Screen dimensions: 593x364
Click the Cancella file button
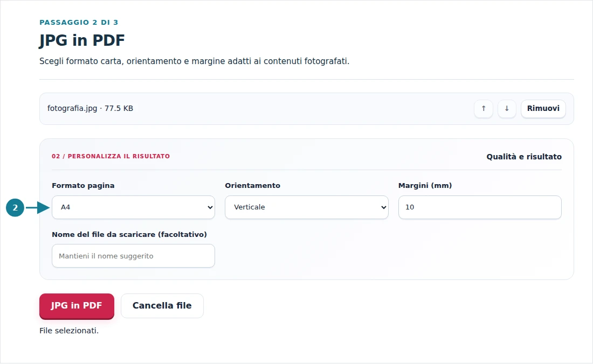162,306
